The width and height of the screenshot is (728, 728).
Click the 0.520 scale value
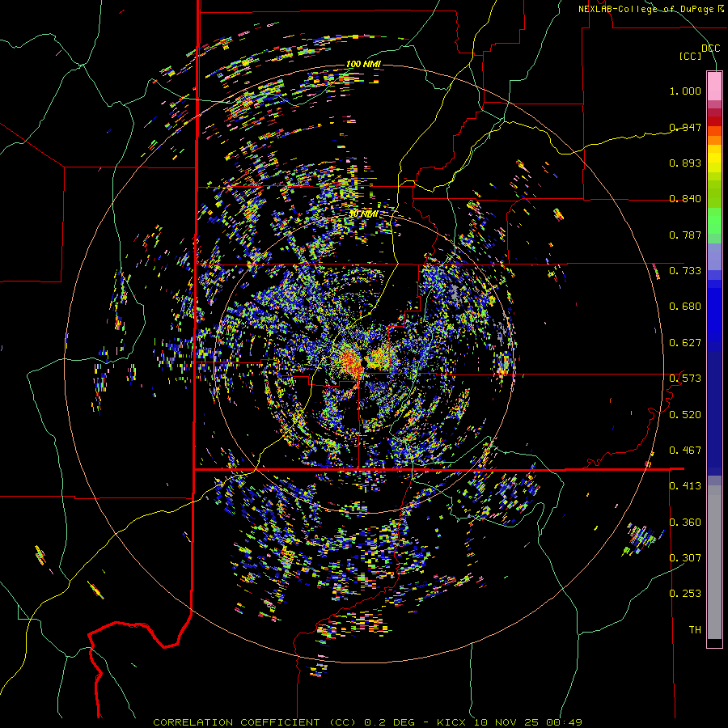tap(685, 415)
